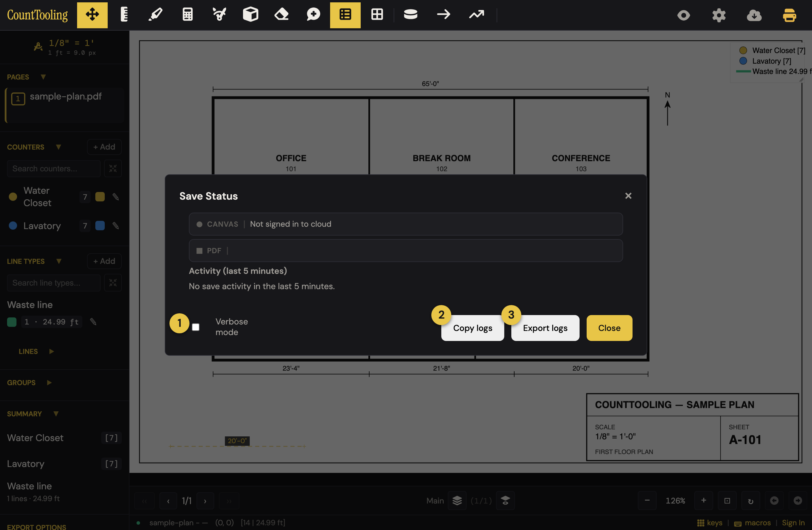Collapse the COUNTERS section

coord(58,147)
